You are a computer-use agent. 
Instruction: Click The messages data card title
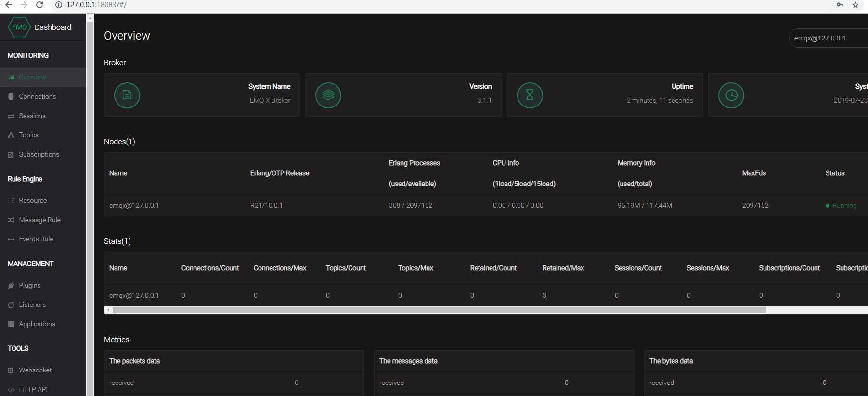click(408, 361)
